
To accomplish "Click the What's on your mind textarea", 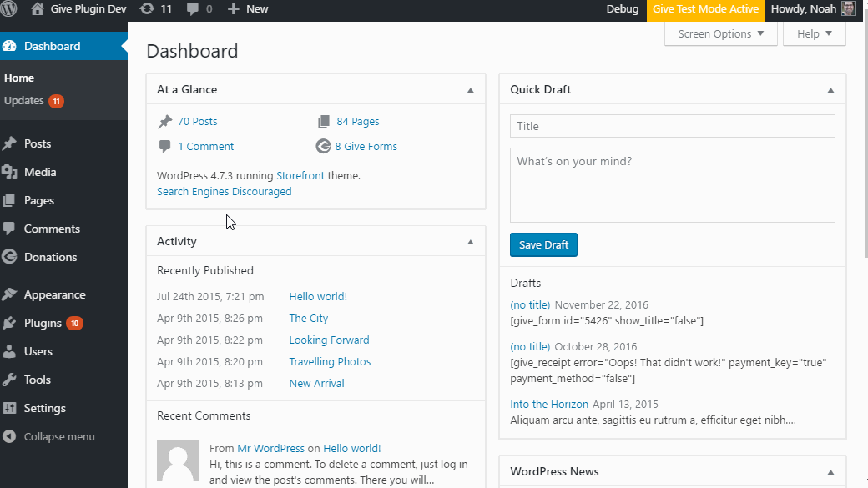I will pyautogui.click(x=672, y=185).
